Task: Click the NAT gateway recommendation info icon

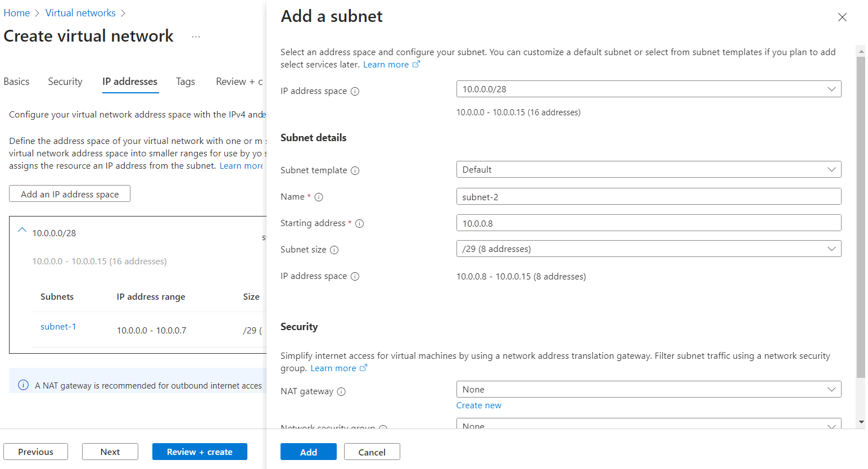Action: click(22, 385)
